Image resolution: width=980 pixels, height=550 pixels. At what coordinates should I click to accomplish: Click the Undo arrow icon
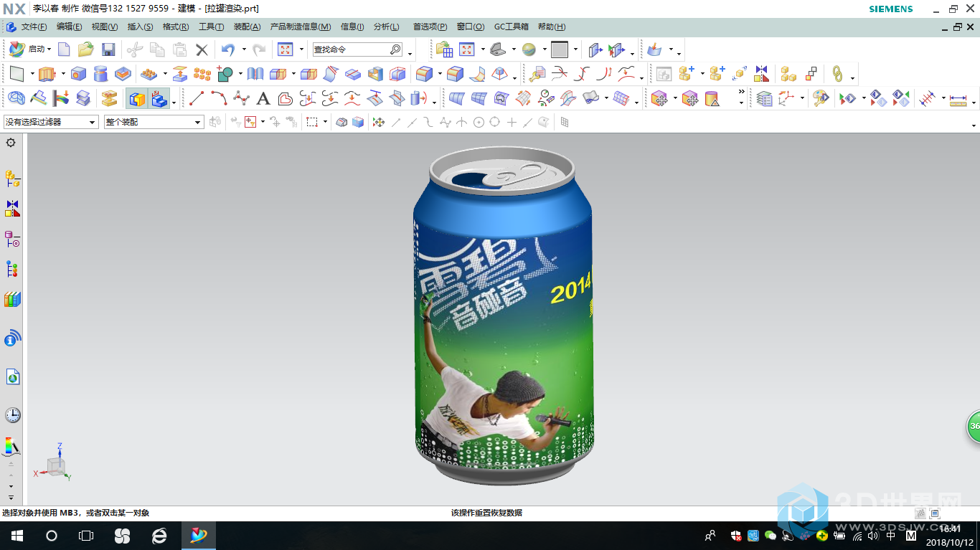(228, 49)
